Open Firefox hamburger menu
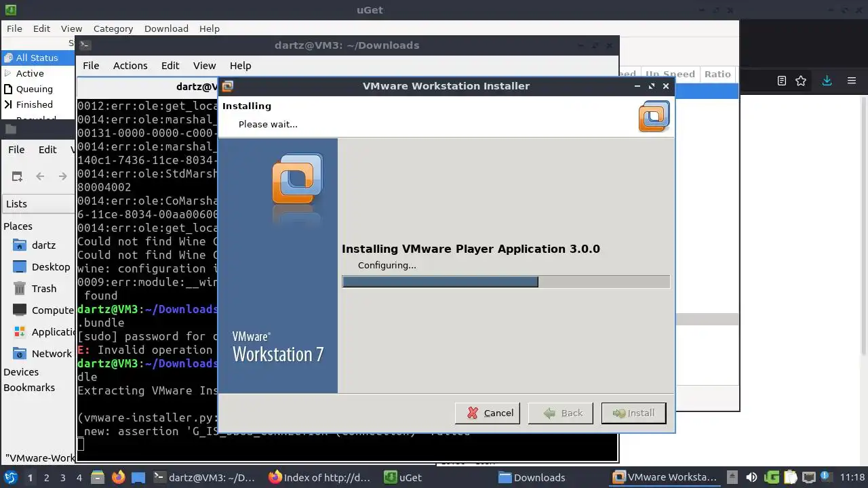The width and height of the screenshot is (868, 488). tap(852, 81)
